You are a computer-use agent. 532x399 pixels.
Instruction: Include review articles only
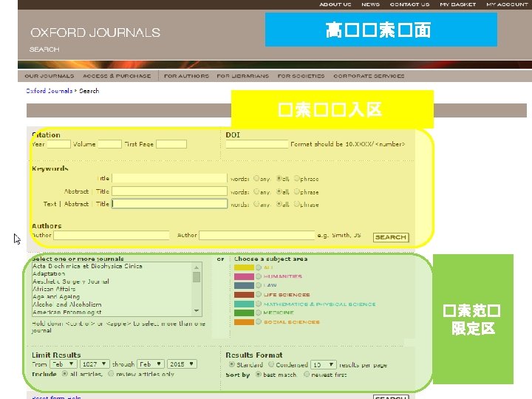coord(111,374)
